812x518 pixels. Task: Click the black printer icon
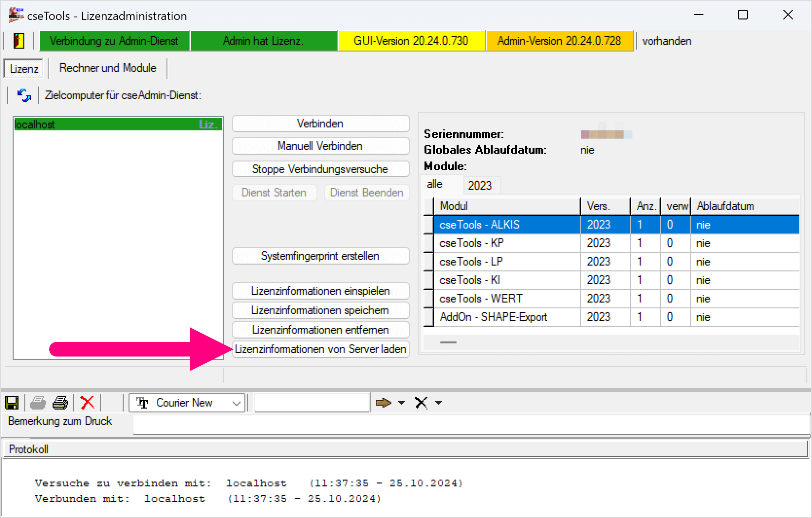[60, 403]
